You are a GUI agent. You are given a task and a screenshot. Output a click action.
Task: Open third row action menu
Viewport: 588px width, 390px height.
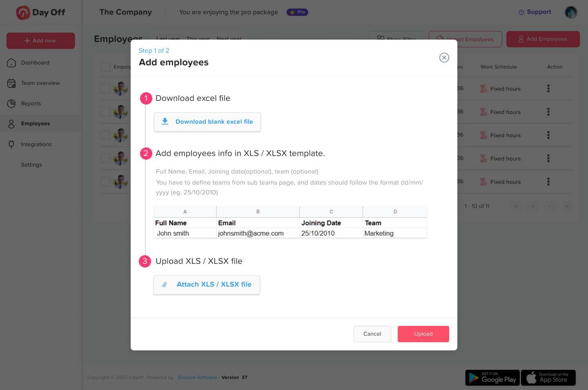point(548,135)
